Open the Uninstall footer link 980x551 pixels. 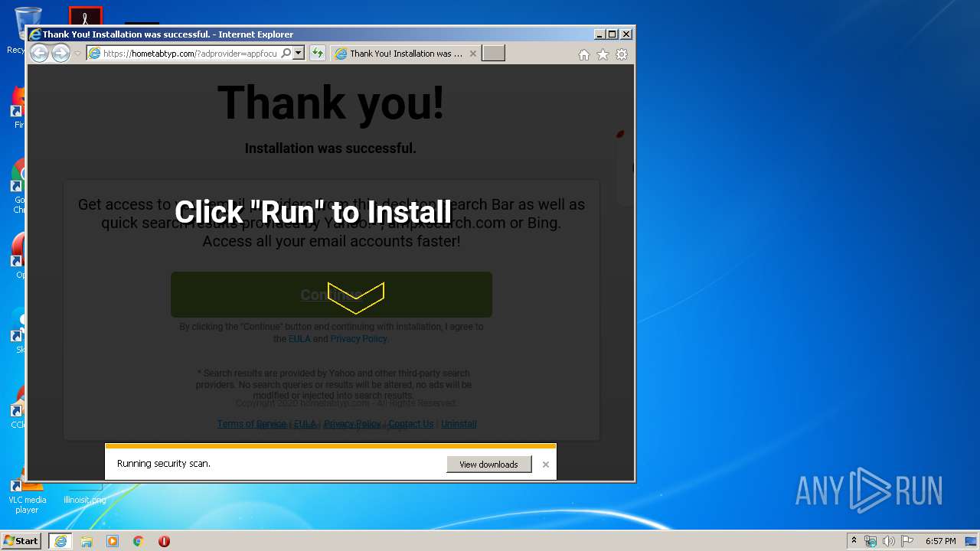pyautogui.click(x=459, y=424)
